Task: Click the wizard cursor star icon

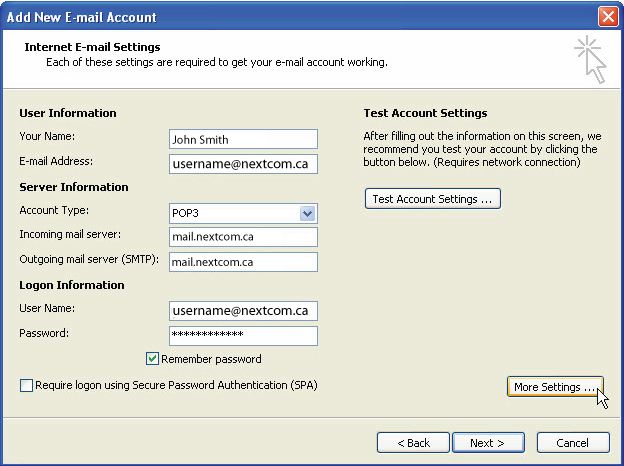Action: [x=591, y=60]
